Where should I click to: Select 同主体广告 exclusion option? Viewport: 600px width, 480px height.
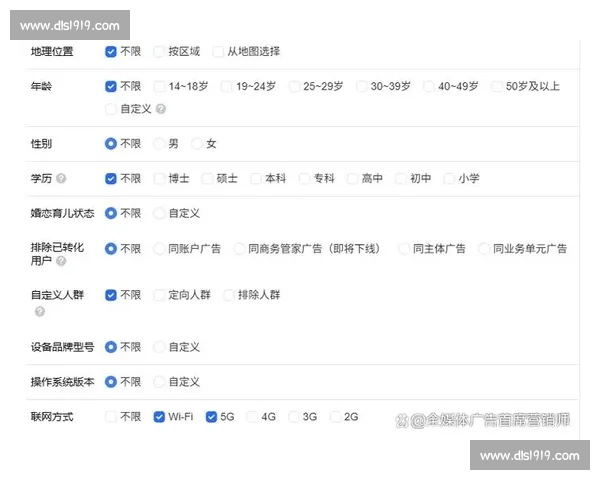pyautogui.click(x=403, y=249)
